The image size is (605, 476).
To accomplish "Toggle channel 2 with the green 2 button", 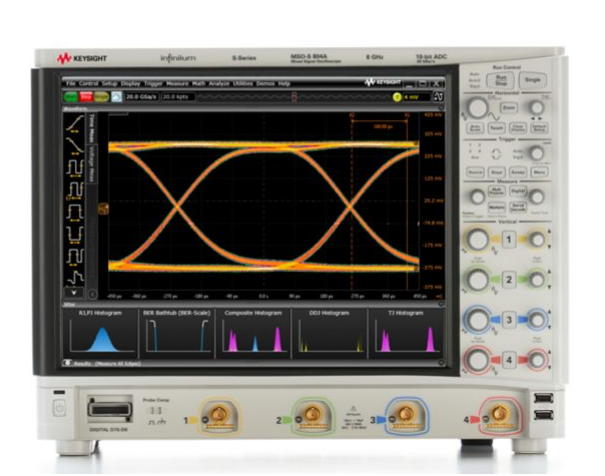I will click(x=508, y=281).
